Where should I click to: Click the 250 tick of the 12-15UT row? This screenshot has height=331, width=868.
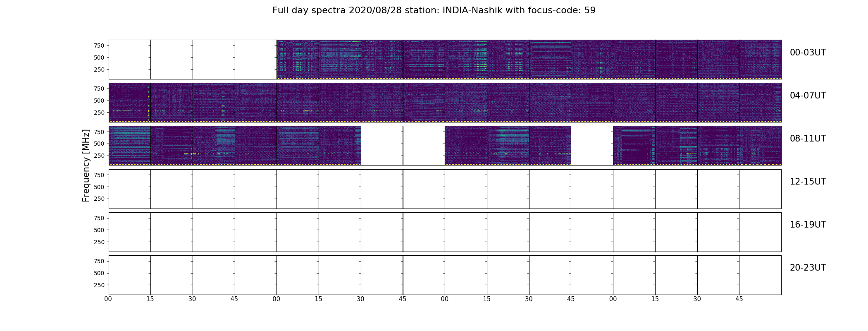tap(99, 199)
